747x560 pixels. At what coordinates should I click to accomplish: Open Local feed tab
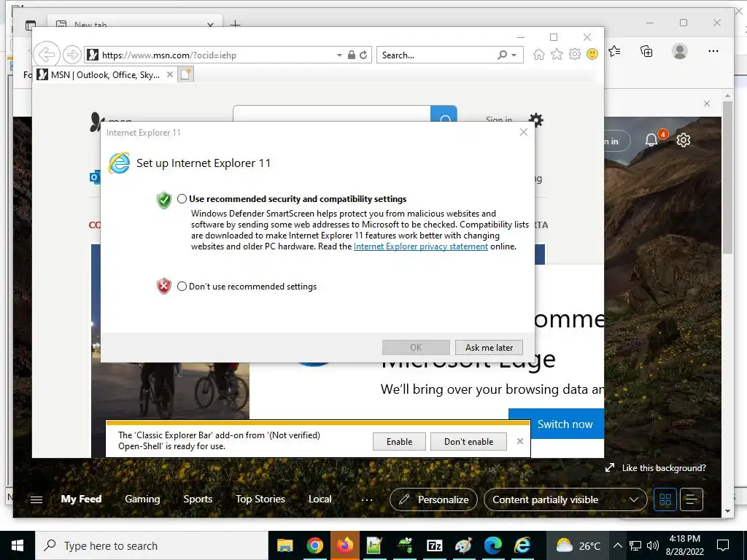click(320, 499)
